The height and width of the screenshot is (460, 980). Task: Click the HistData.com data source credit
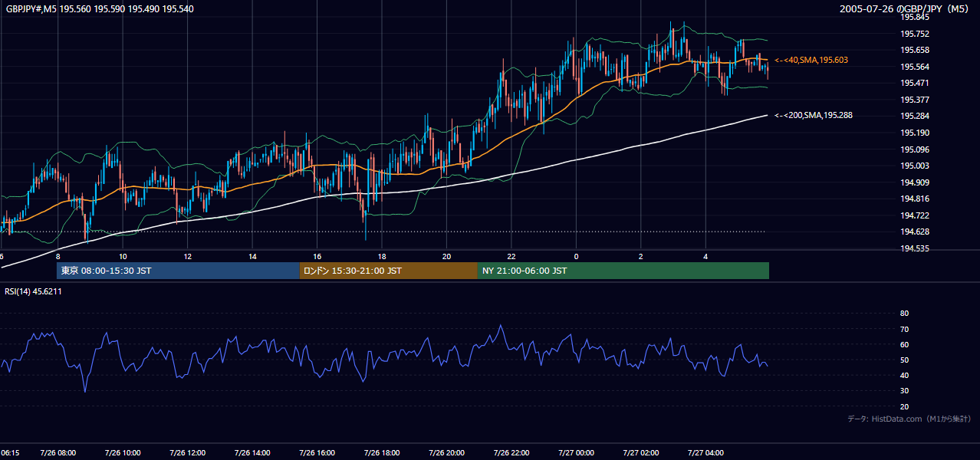909,419
